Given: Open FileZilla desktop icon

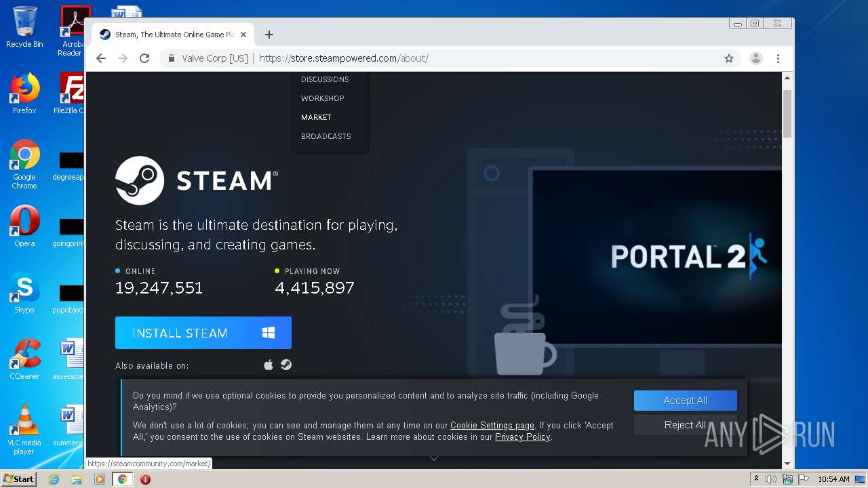Looking at the screenshot, I should [x=69, y=94].
